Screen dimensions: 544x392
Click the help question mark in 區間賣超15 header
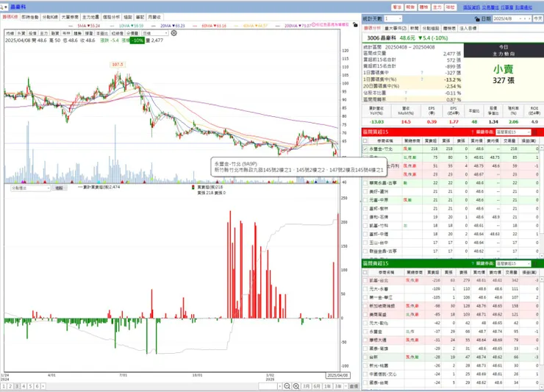click(x=473, y=263)
